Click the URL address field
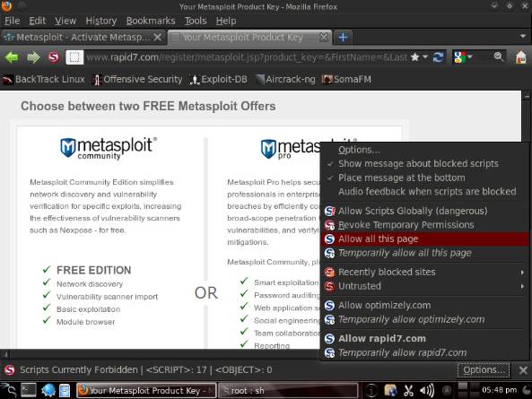This screenshot has height=399, width=532. coord(247,57)
